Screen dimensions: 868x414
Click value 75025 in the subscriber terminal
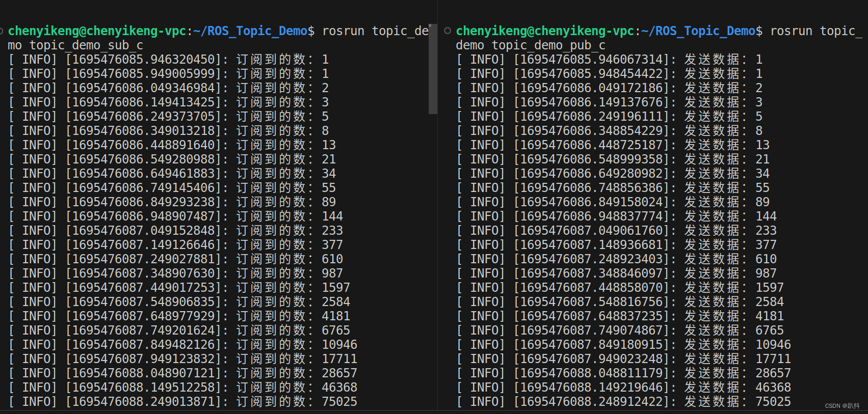(x=339, y=402)
